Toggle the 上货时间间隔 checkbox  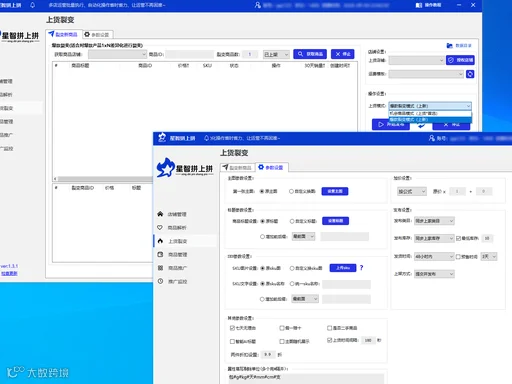coord(329,340)
